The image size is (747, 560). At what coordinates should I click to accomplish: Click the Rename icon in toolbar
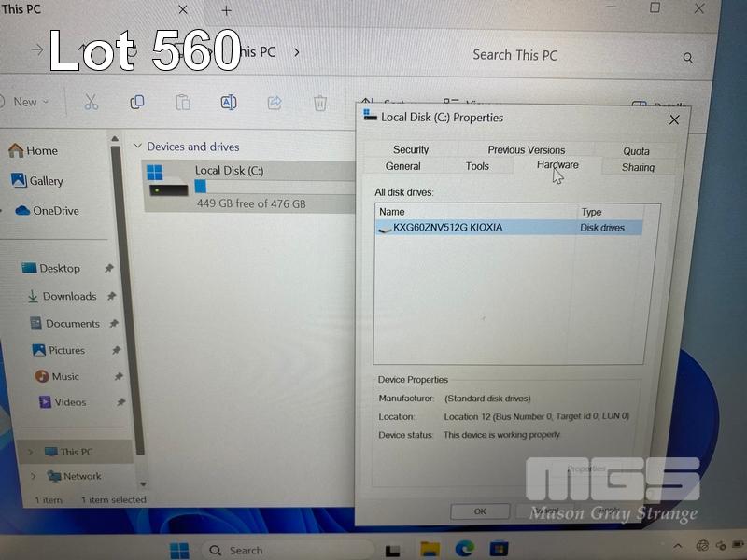click(x=228, y=103)
